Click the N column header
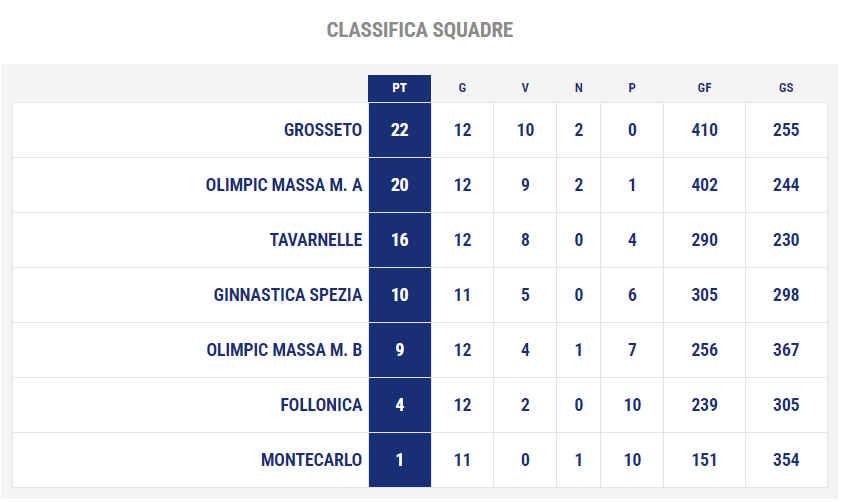The image size is (841, 502). tap(579, 88)
